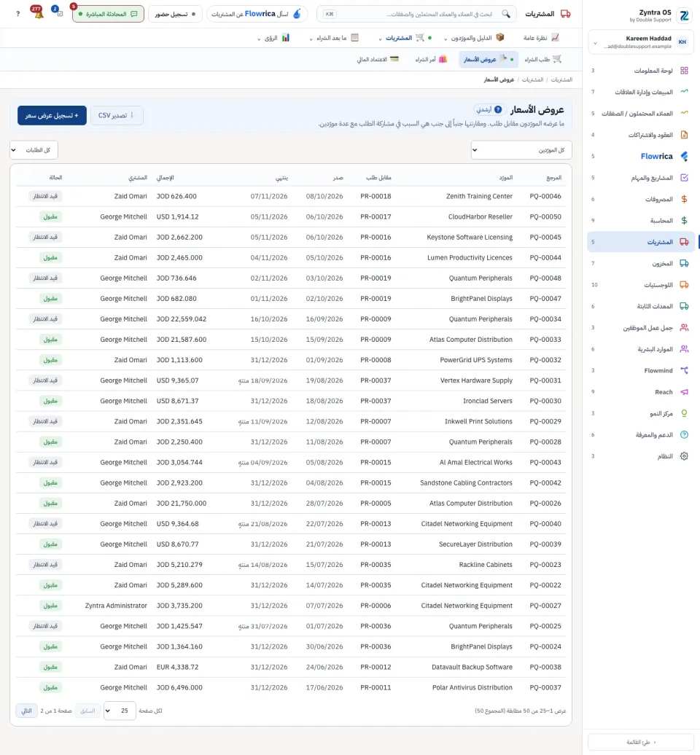The image size is (700, 755).
Task: Open المخزون inventory sidebar icon
Action: pos(684,263)
